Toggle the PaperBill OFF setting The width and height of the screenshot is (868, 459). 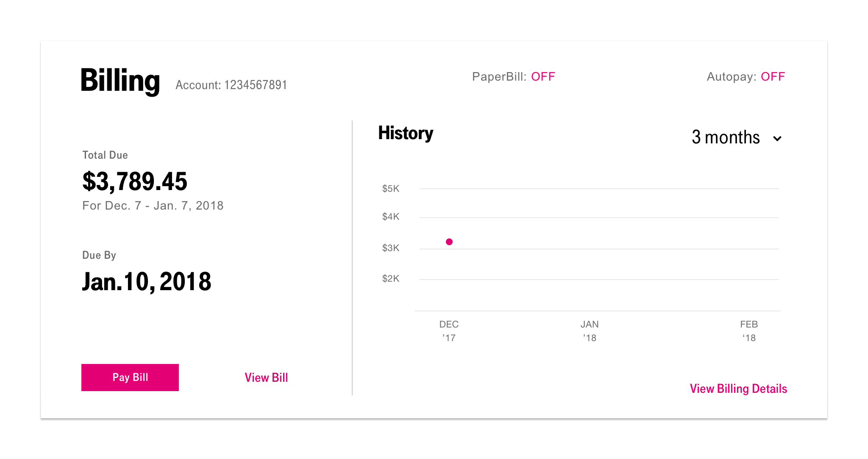pos(543,76)
